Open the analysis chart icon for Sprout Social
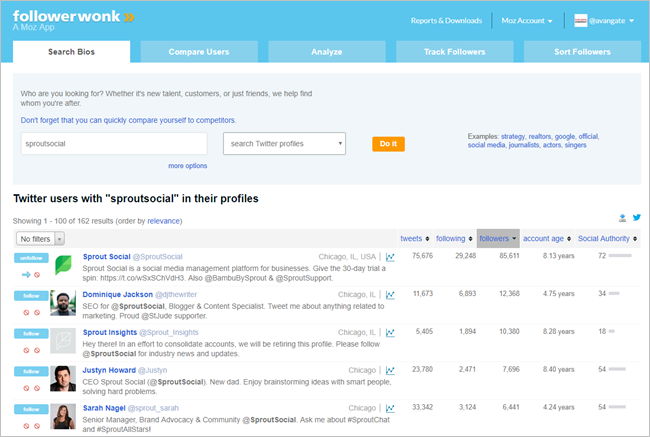The width and height of the screenshot is (650, 437). (x=390, y=257)
